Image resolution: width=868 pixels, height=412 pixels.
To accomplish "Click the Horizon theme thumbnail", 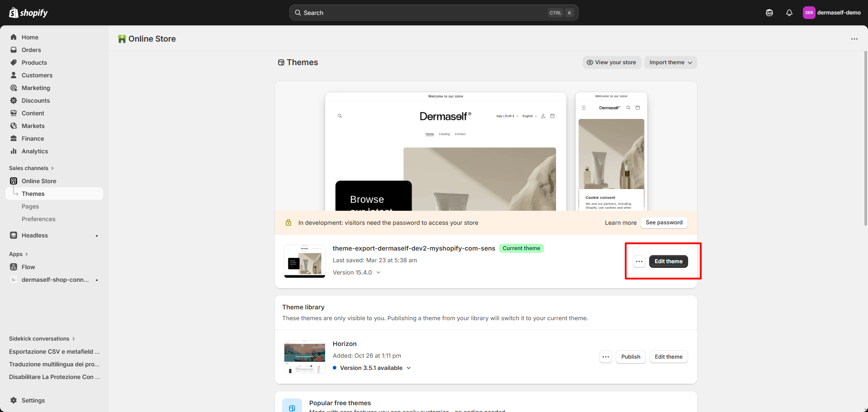I will (305, 357).
